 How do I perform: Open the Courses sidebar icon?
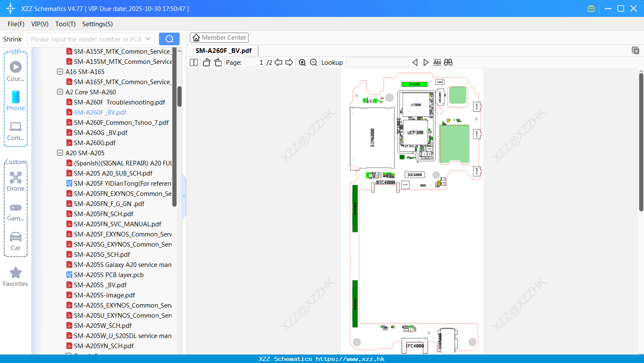16,71
